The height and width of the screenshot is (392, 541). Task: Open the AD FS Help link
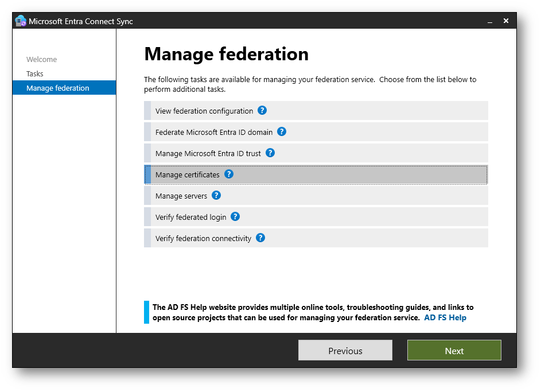click(x=445, y=317)
